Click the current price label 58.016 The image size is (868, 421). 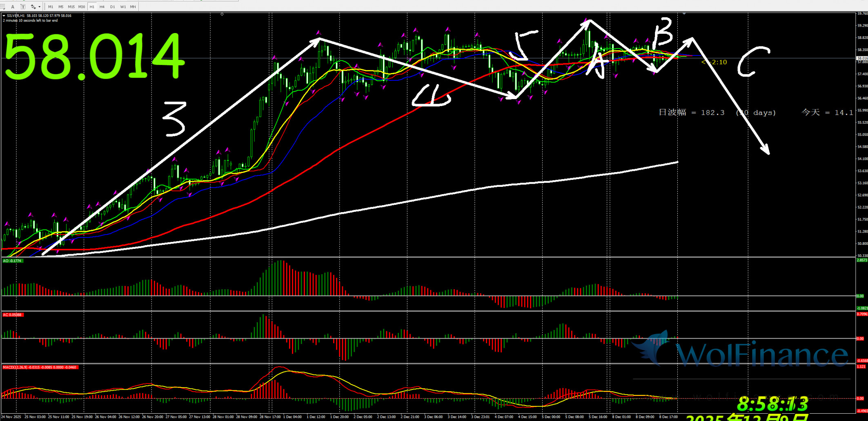coord(862,58)
